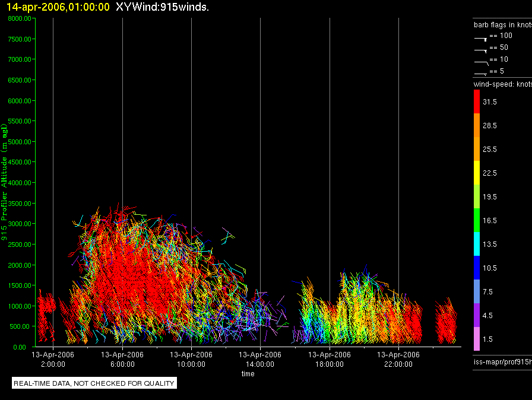Click the 10-knot barb flag symbol
The height and width of the screenshot is (400, 532).
482,63
